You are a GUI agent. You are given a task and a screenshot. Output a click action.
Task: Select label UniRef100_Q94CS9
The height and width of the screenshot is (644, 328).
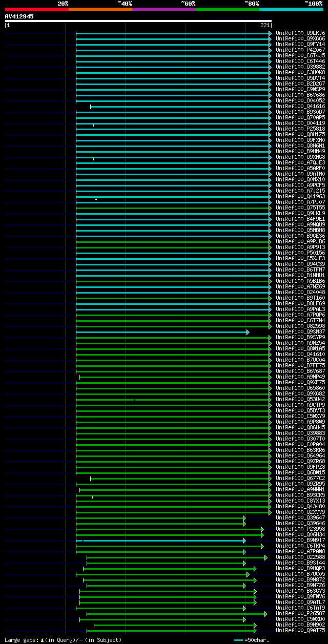[300, 264]
